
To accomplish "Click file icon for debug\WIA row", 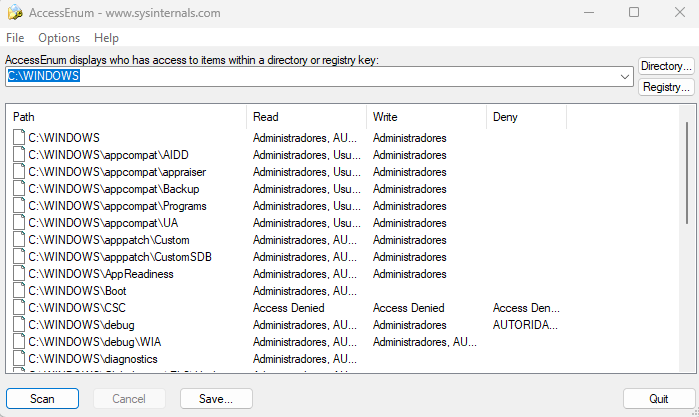I will tap(19, 341).
